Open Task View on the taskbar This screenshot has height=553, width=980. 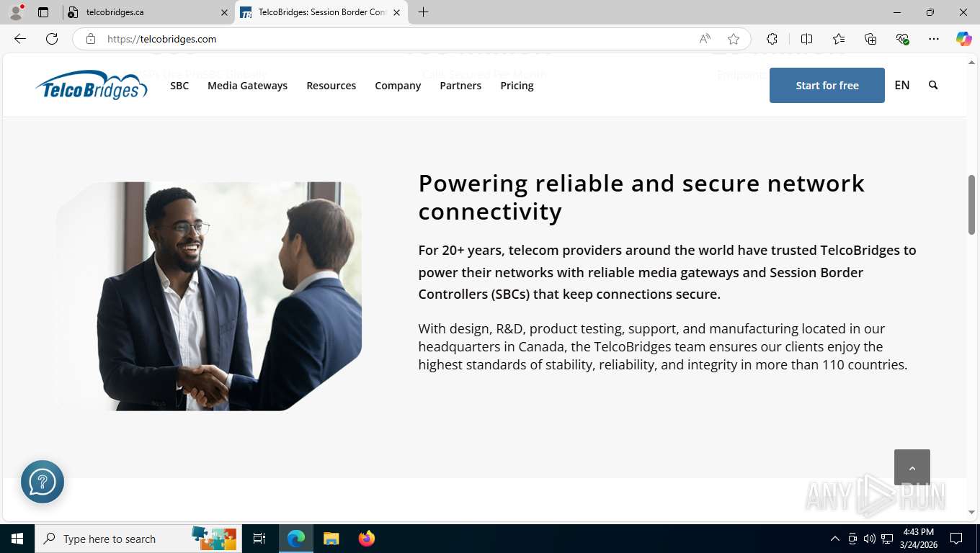(259, 539)
